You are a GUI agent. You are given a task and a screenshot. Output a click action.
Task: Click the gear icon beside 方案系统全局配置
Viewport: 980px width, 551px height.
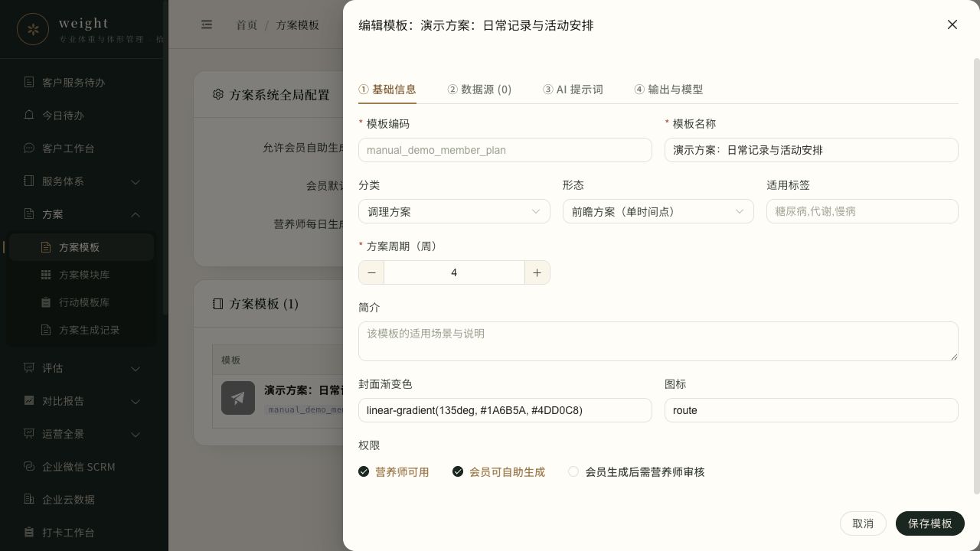coord(218,94)
